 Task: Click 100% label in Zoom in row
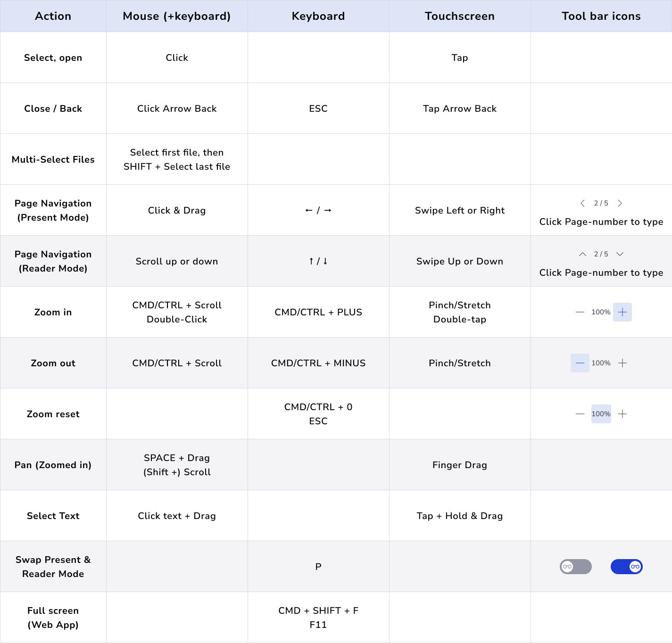[601, 312]
